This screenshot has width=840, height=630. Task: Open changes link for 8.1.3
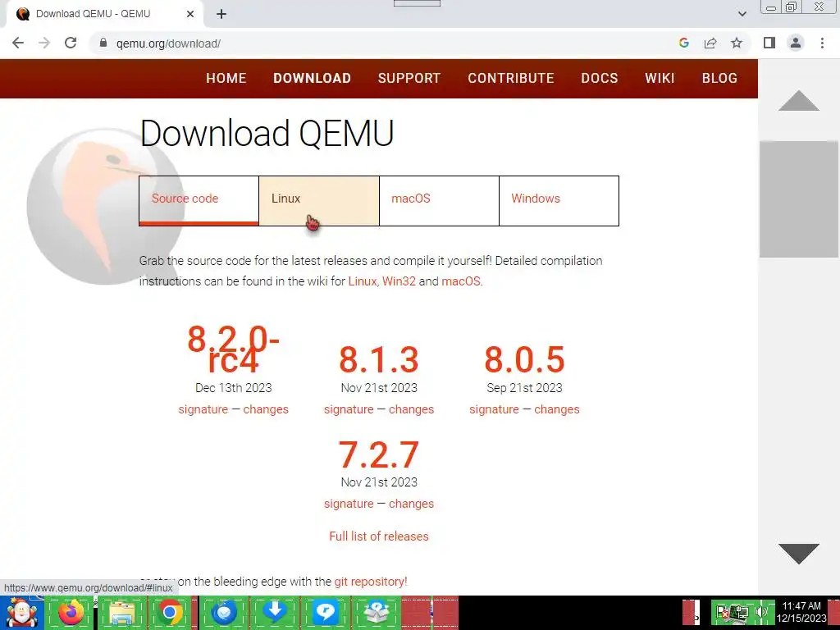click(412, 409)
